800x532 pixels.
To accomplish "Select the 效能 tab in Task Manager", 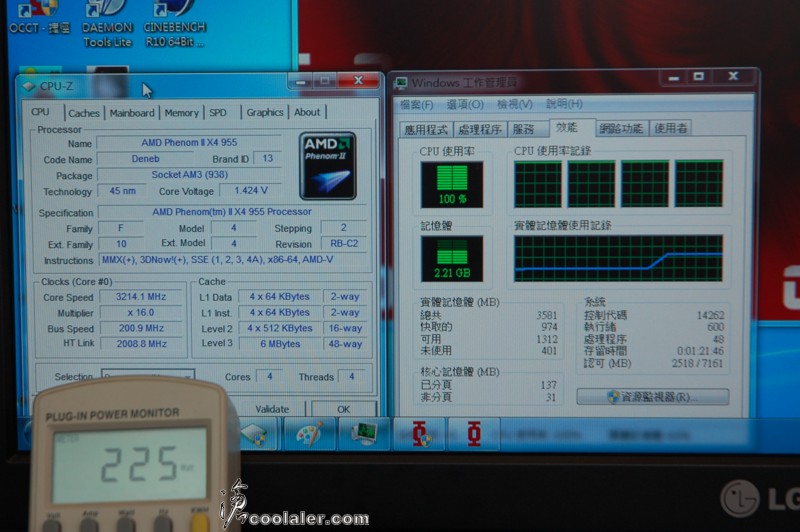I will coord(566,128).
